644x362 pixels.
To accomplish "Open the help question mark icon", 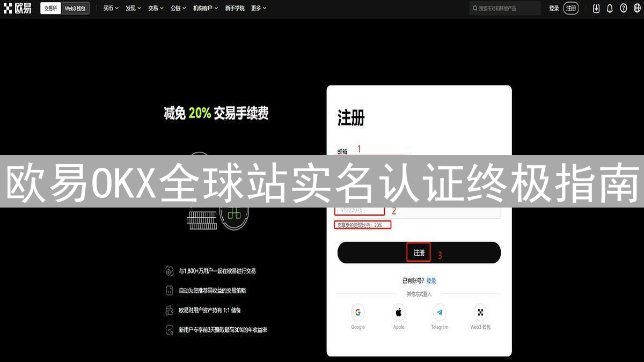I will click(x=623, y=8).
